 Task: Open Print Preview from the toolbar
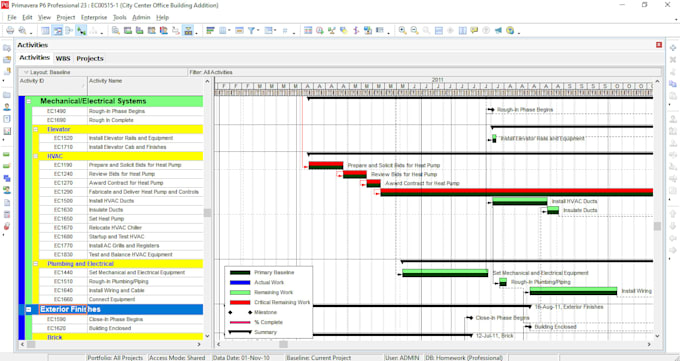point(22,30)
